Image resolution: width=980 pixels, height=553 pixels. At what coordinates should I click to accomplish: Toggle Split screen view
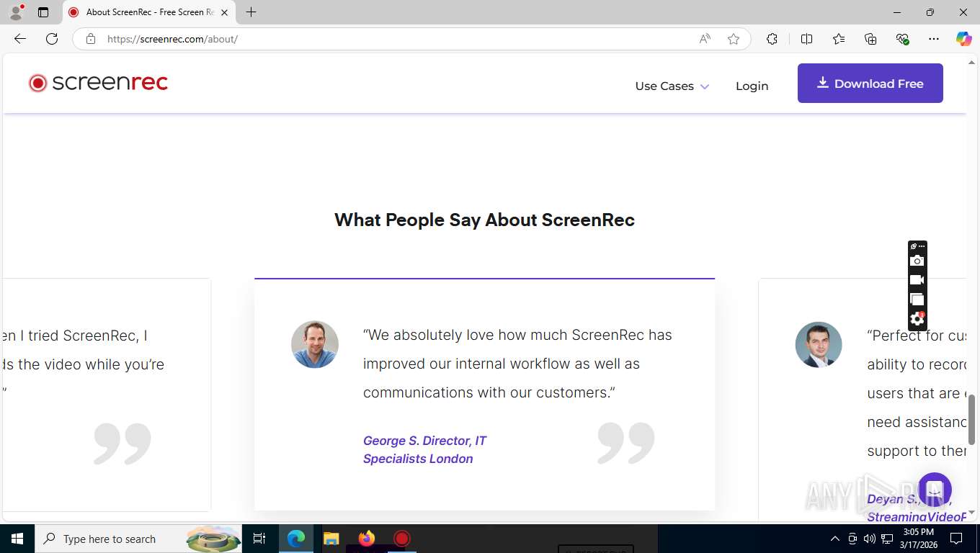[806, 39]
